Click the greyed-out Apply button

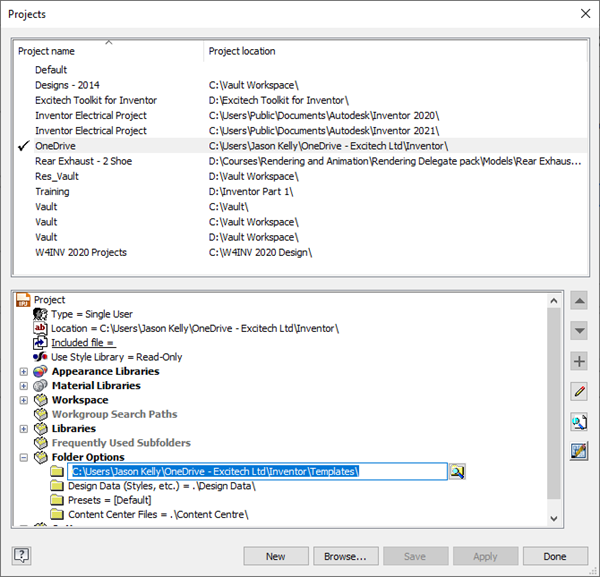485,556
